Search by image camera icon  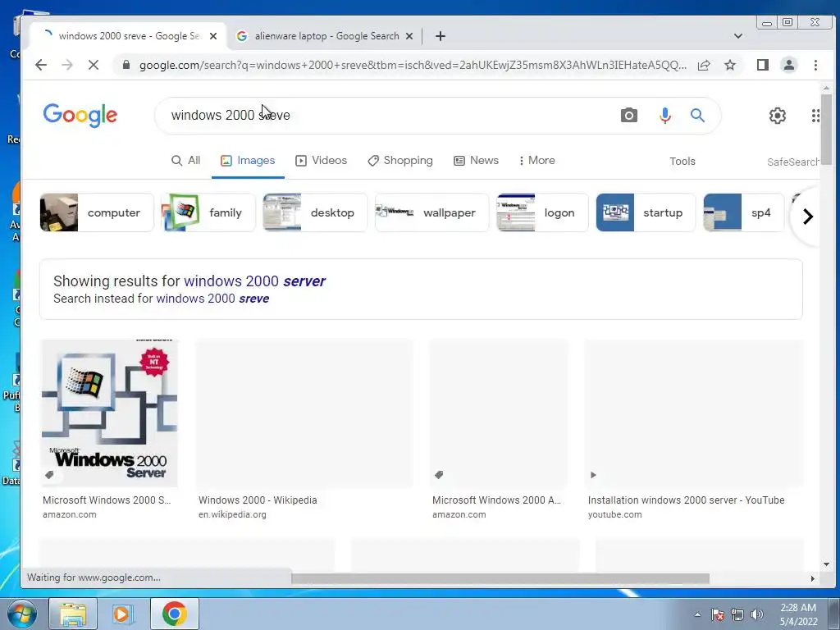(x=629, y=115)
